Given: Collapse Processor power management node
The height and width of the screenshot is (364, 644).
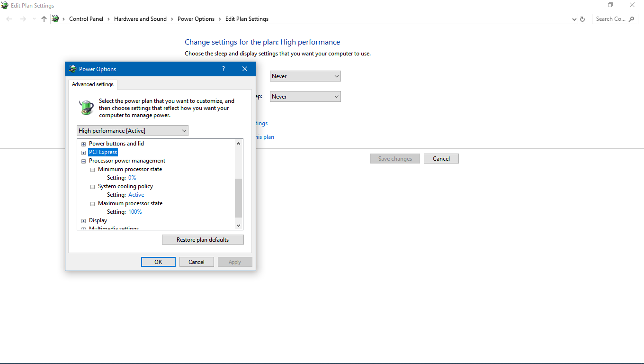Looking at the screenshot, I should click(84, 161).
